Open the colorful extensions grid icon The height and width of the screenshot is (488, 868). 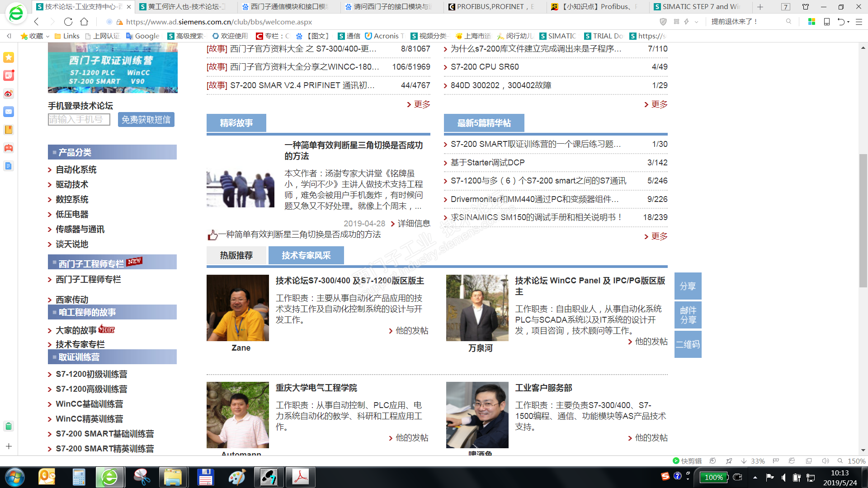point(811,22)
